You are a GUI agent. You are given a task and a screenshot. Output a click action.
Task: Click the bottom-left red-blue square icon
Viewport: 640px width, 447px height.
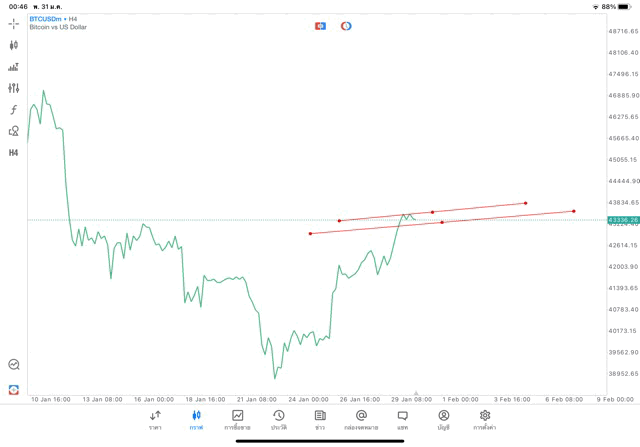[14, 389]
